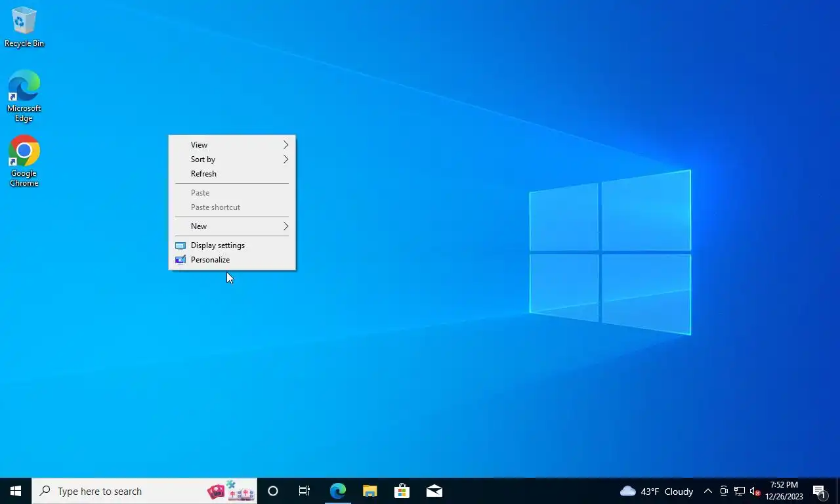Open the Recycle Bin desktop icon
Image resolution: width=840 pixels, height=504 pixels.
pos(24,28)
